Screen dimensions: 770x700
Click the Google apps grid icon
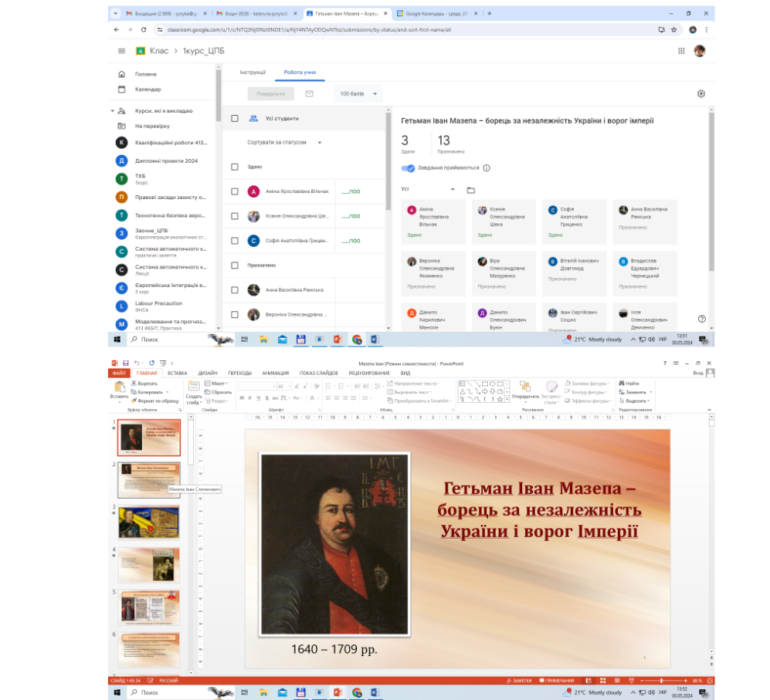click(x=681, y=51)
